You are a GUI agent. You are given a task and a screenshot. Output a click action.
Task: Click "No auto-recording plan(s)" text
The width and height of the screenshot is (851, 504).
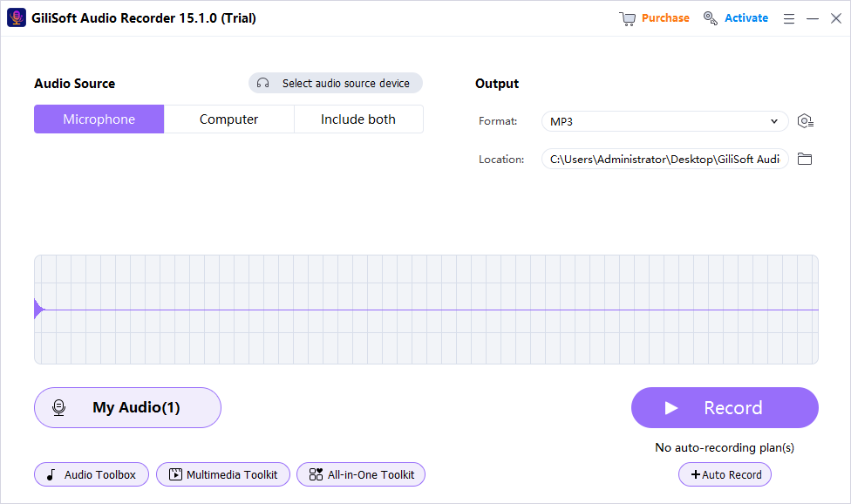(725, 447)
